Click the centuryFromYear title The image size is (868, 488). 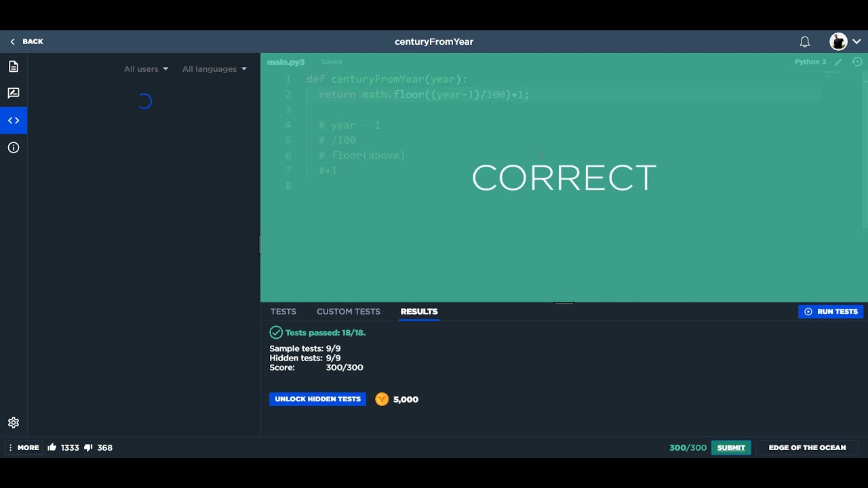coord(434,41)
